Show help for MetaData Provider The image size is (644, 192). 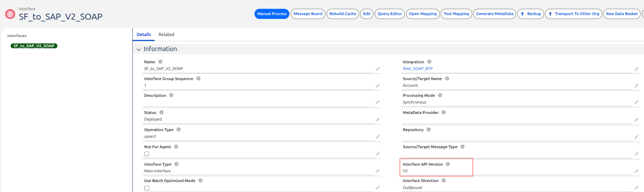click(x=444, y=112)
